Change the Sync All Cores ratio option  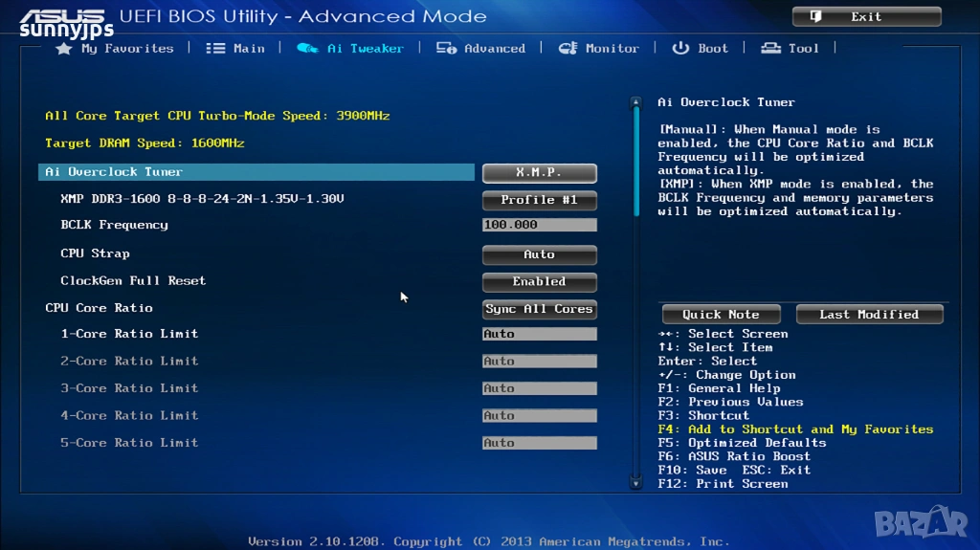tap(539, 309)
